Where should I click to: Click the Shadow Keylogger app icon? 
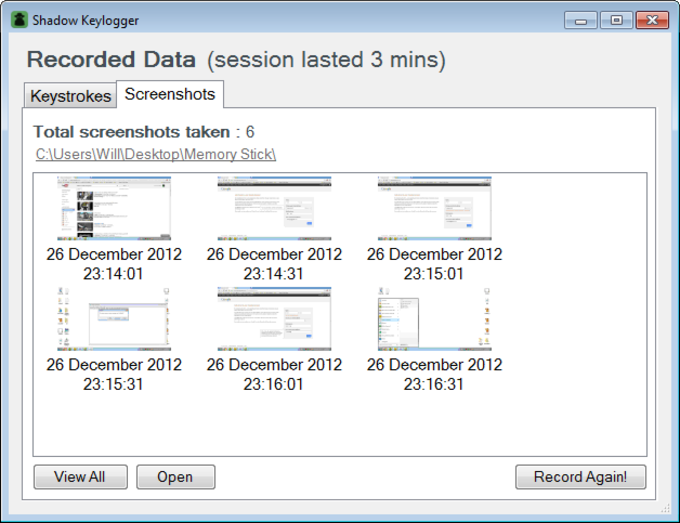tap(19, 20)
